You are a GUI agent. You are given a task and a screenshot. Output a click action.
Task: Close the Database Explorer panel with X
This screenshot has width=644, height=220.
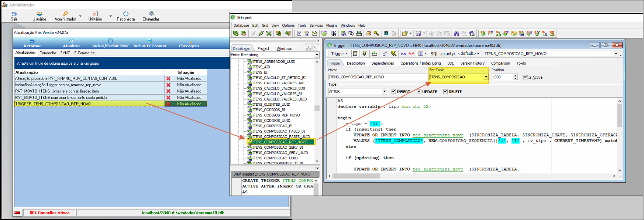point(318,41)
